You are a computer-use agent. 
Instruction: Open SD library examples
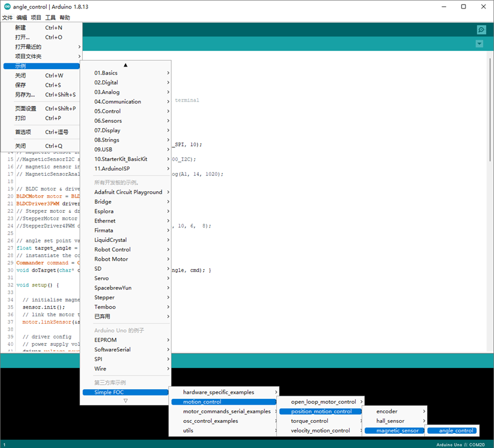[x=126, y=269]
